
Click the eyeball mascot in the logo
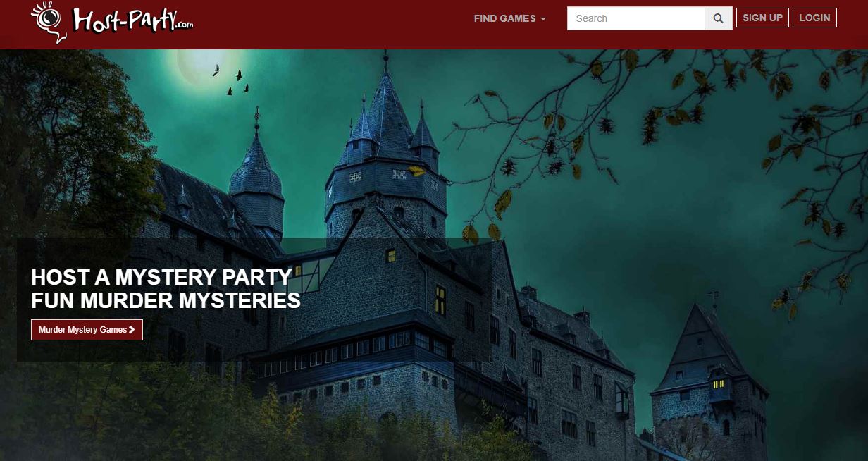48,21
